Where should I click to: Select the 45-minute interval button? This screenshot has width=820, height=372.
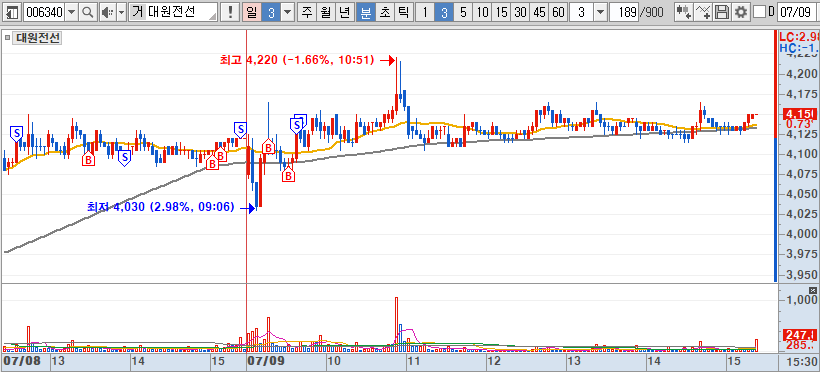point(539,12)
